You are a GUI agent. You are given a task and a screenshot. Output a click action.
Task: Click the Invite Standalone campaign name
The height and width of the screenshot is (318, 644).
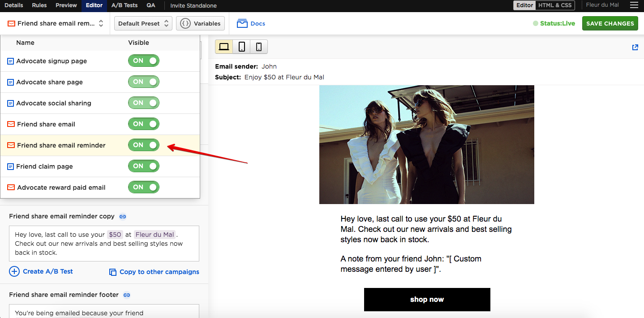(193, 5)
